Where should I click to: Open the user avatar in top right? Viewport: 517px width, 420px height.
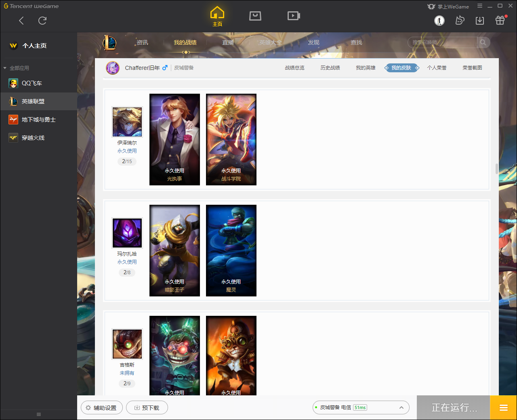pos(439,21)
